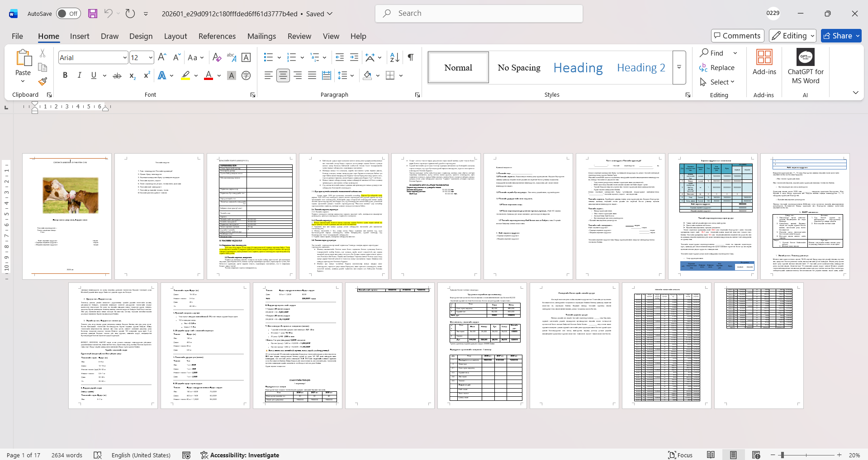Toggle Show/Hide paragraph marks

tap(411, 57)
